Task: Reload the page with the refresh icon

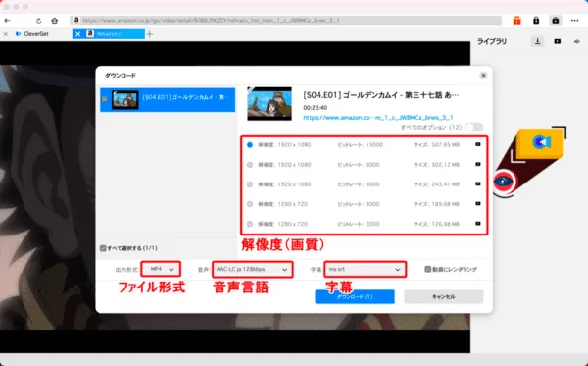Action: [38, 21]
